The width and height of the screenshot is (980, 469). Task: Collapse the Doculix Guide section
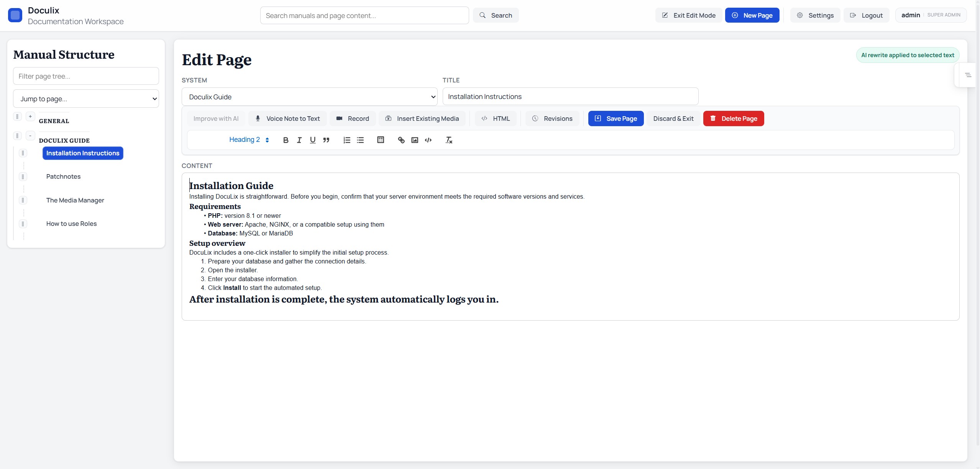click(x=30, y=136)
